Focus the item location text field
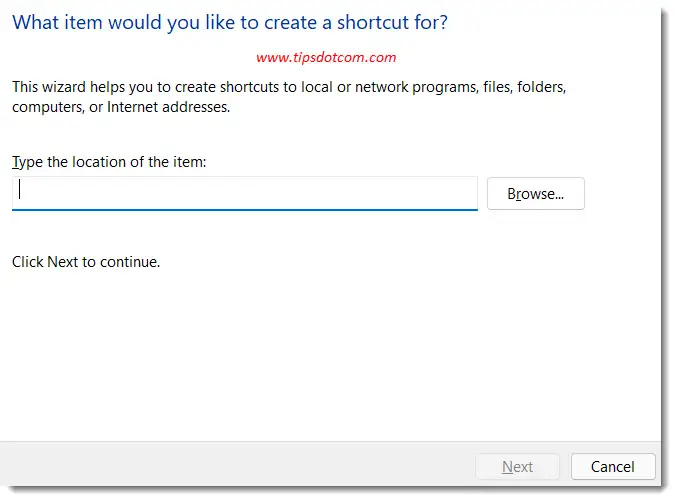Viewport: 676px width, 501px height. coord(245,193)
